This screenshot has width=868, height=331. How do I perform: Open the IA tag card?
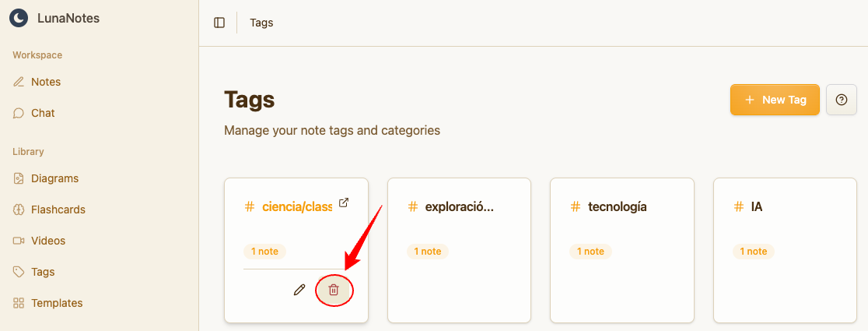coord(785,249)
